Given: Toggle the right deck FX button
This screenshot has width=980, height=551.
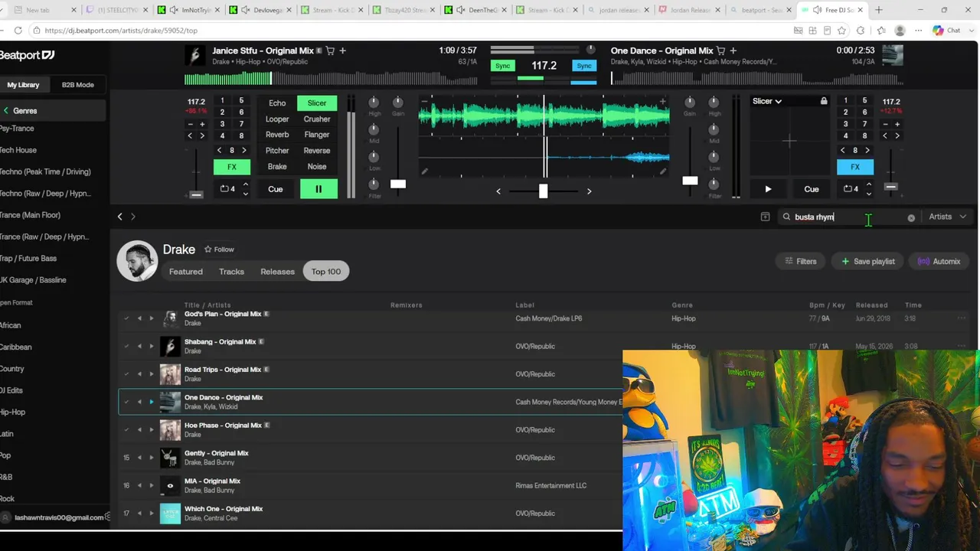Looking at the screenshot, I should pyautogui.click(x=855, y=167).
